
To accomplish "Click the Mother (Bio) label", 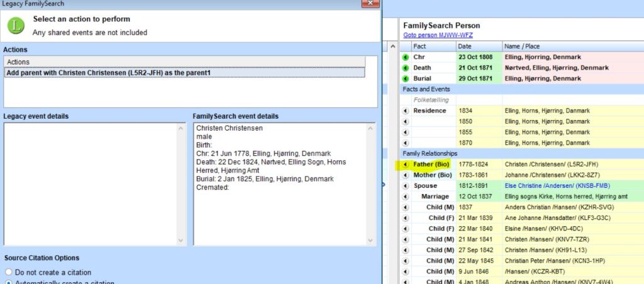I will click(x=433, y=175).
